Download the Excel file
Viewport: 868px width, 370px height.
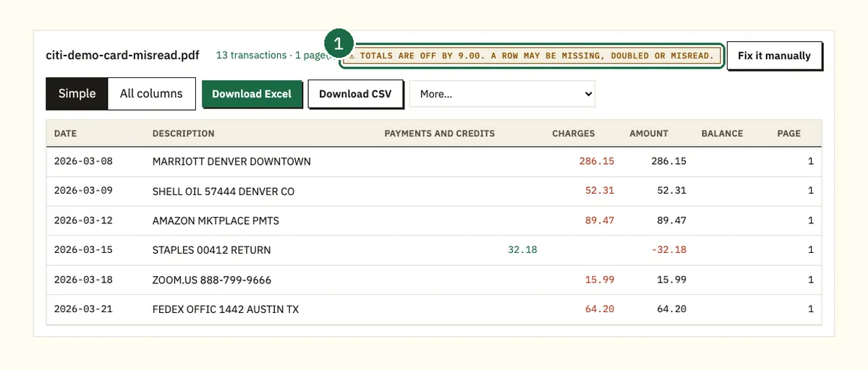click(x=252, y=94)
